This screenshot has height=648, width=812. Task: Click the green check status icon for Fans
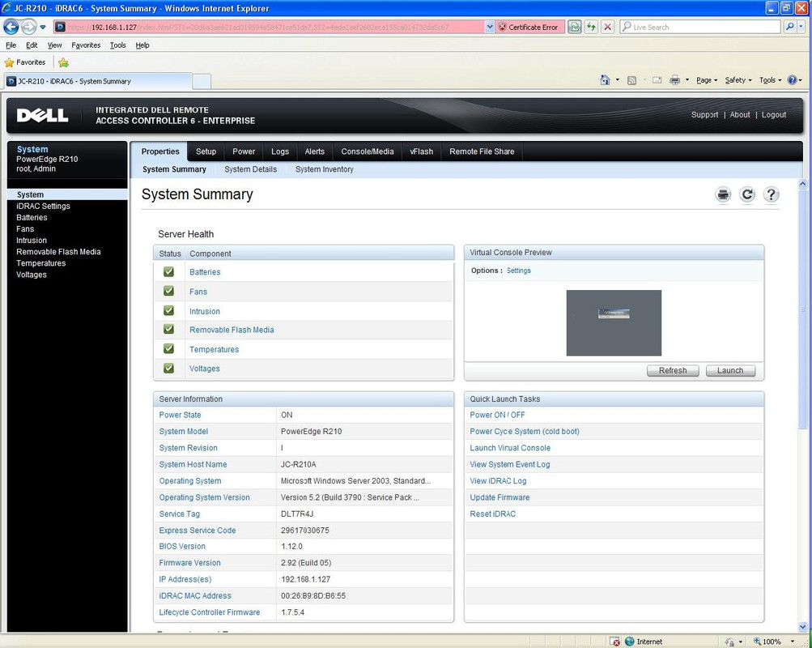[169, 291]
